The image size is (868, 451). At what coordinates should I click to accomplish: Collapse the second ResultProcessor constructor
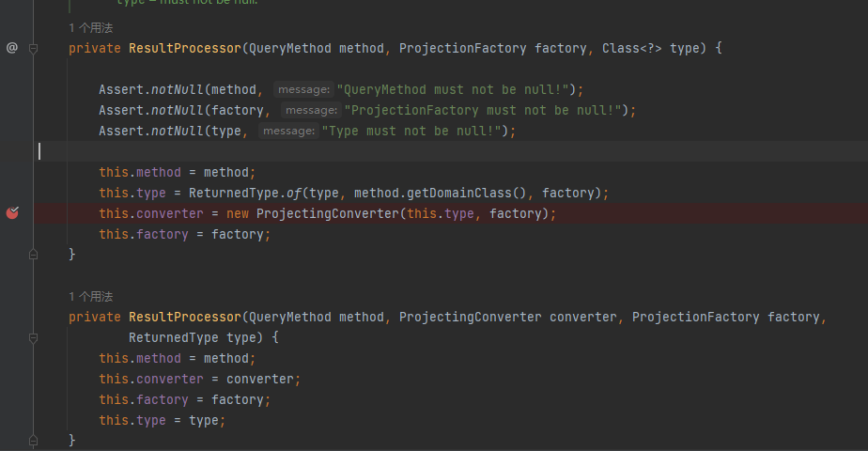click(34, 337)
